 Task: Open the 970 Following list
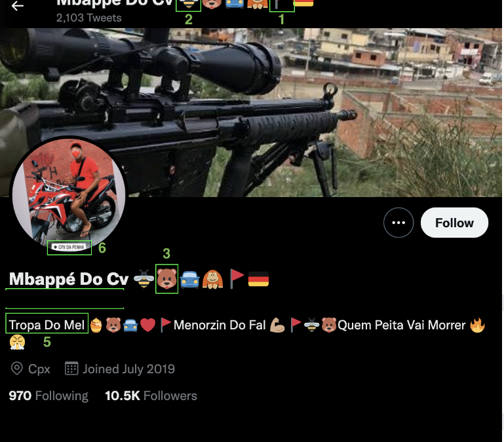(x=48, y=396)
